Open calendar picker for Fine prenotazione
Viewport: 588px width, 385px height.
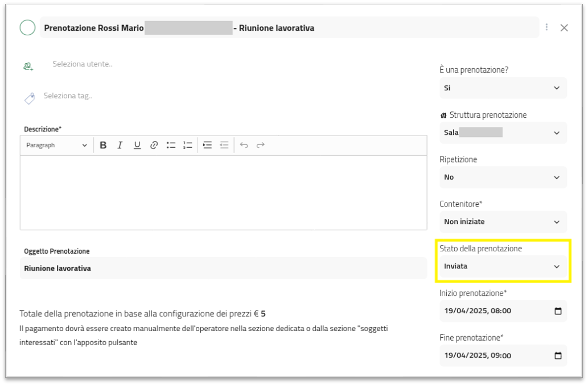tap(558, 355)
